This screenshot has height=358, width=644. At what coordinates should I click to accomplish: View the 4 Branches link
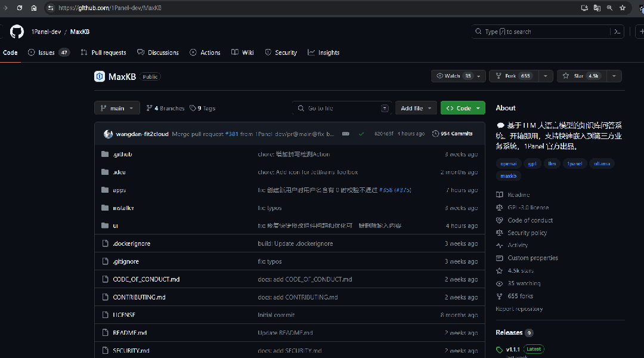pyautogui.click(x=166, y=108)
